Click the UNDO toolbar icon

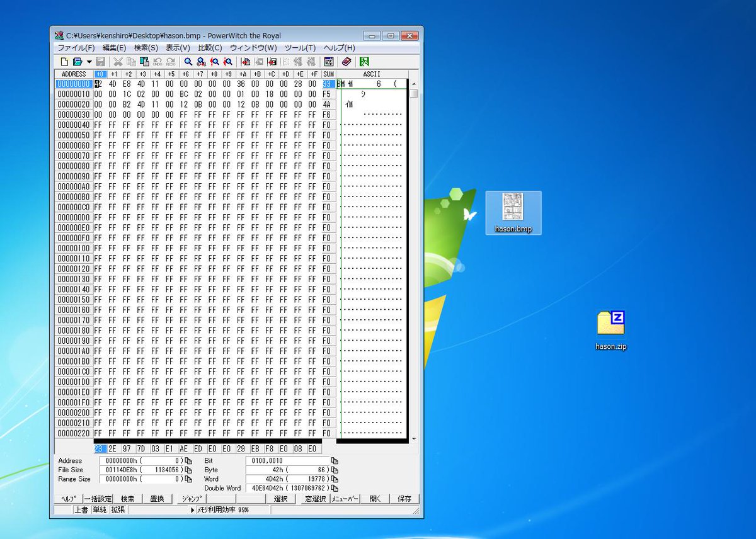point(157,62)
